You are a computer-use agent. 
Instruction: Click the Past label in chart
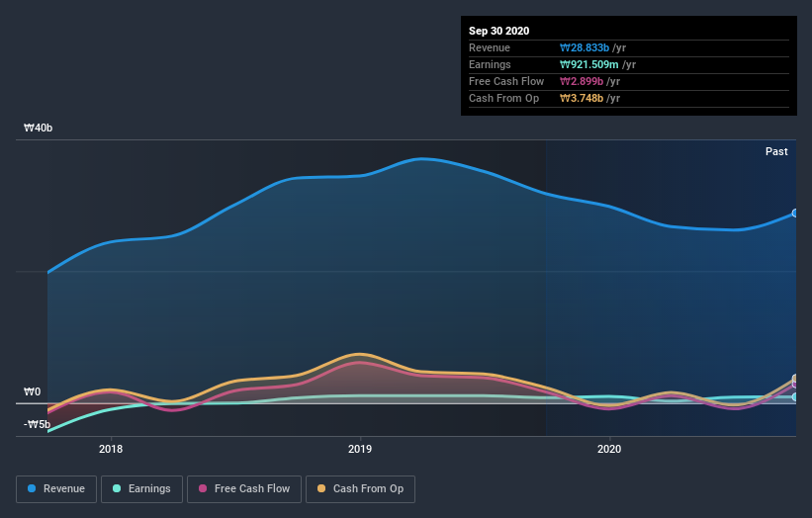[776, 151]
